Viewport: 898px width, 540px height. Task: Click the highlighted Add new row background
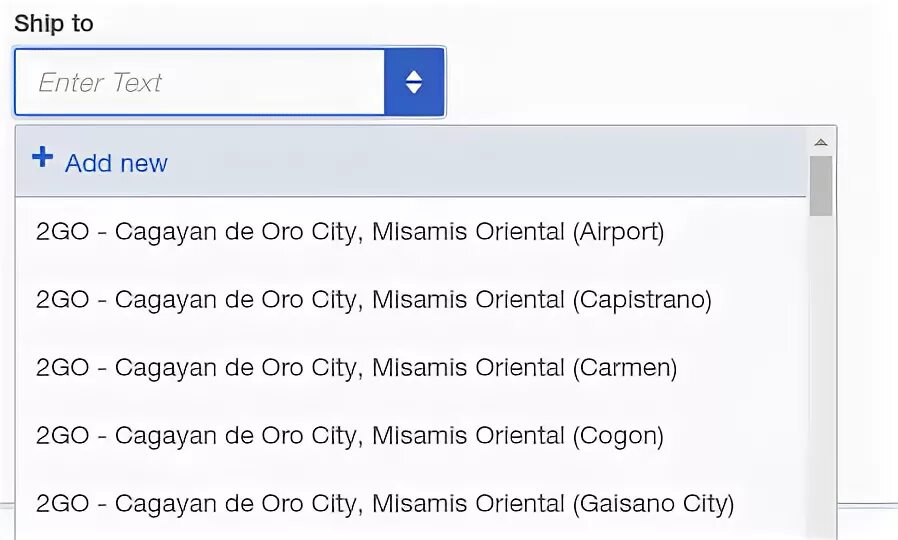pos(410,162)
